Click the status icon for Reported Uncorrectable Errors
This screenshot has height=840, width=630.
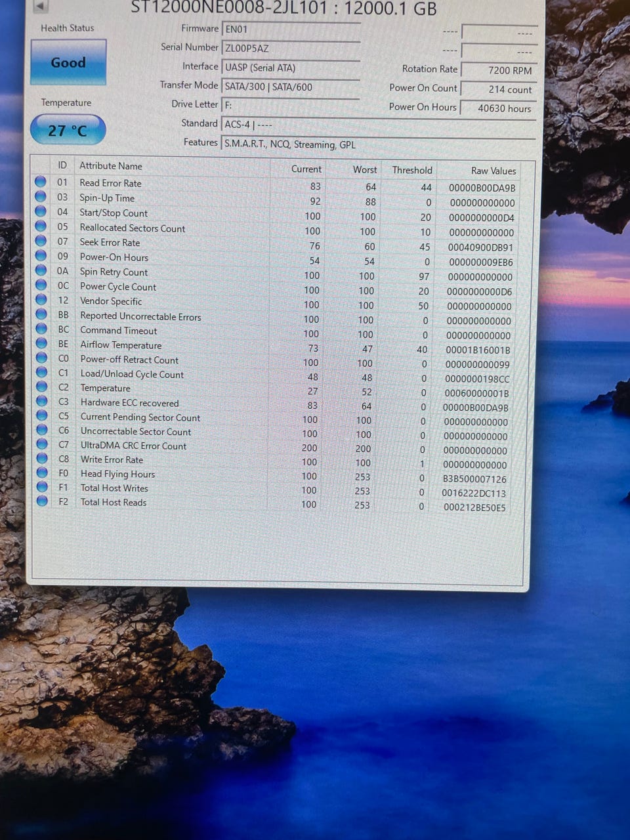point(41,314)
